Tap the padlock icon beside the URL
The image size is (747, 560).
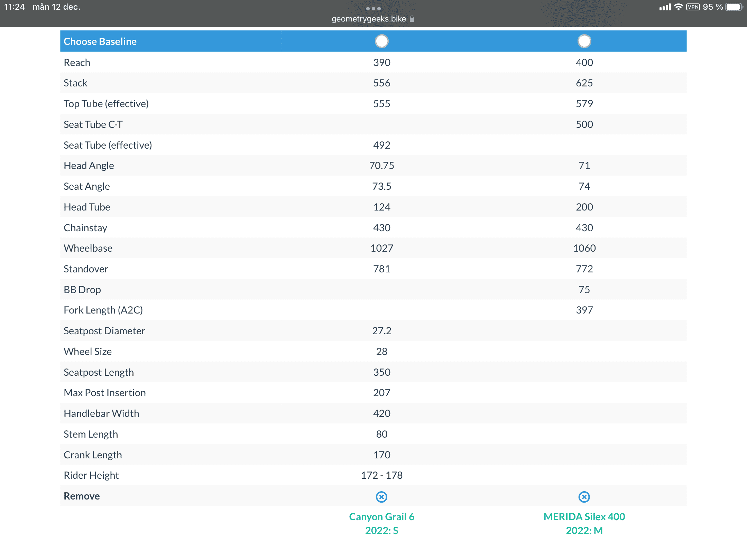pyautogui.click(x=412, y=19)
